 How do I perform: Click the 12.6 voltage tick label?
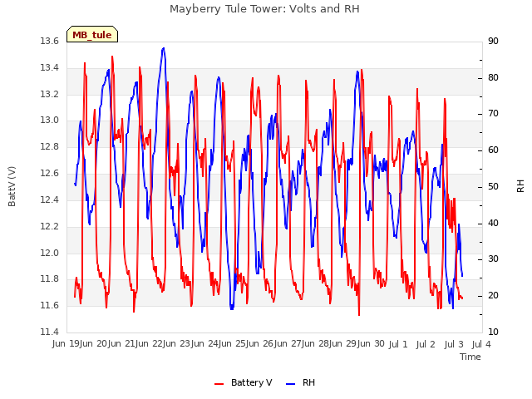click(49, 174)
